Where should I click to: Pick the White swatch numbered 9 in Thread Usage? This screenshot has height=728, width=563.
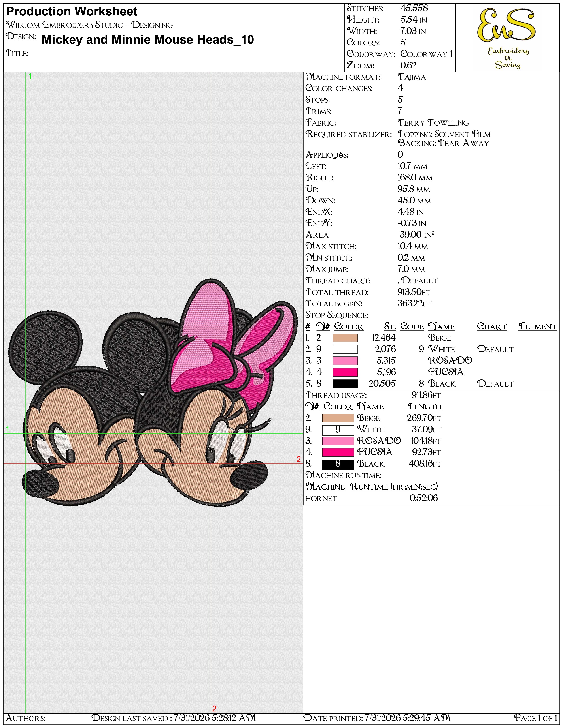[x=338, y=430]
